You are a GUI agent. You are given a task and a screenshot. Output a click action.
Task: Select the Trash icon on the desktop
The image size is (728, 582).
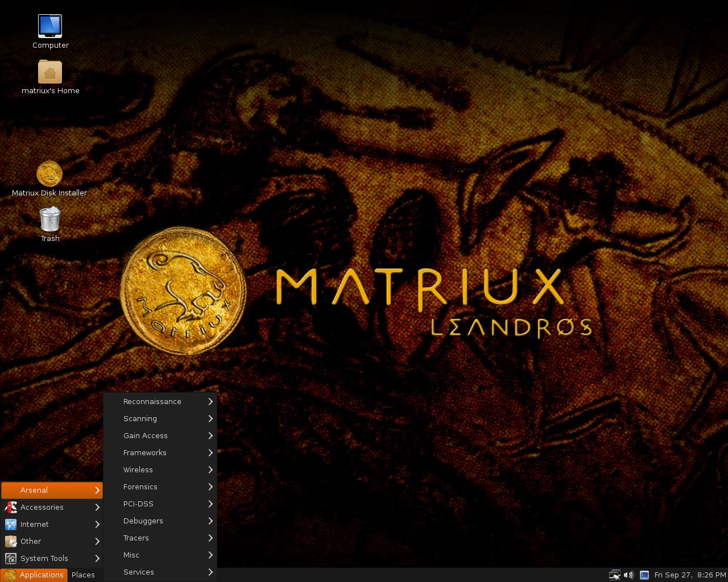[50, 219]
